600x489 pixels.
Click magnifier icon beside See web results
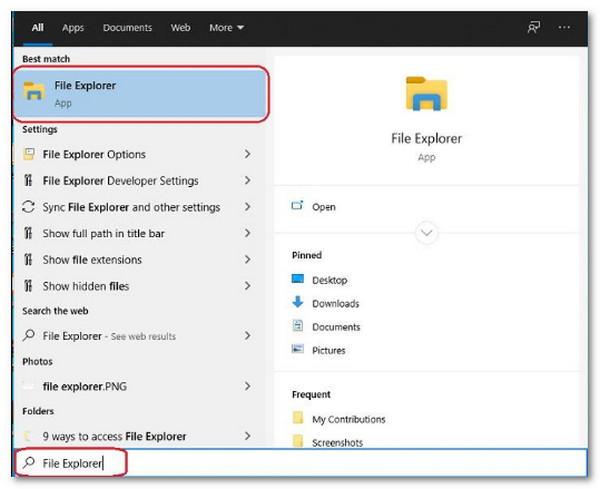[29, 335]
